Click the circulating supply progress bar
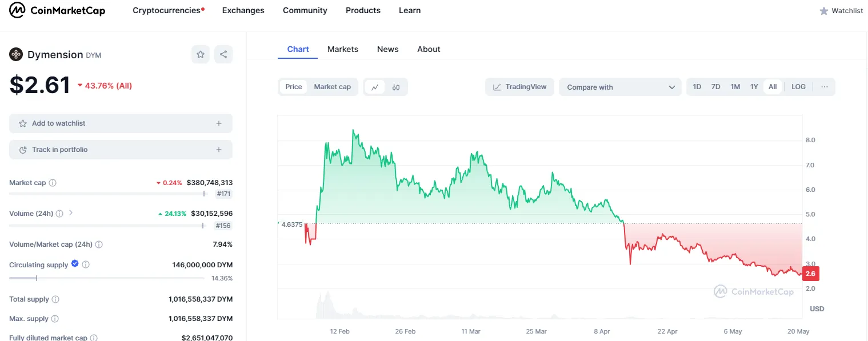The width and height of the screenshot is (868, 341). [x=106, y=278]
